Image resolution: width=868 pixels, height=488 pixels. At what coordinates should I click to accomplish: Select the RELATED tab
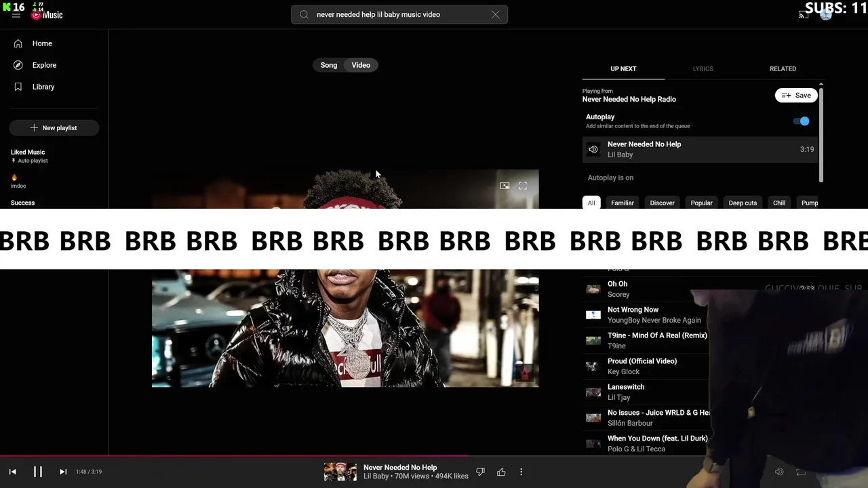tap(783, 68)
